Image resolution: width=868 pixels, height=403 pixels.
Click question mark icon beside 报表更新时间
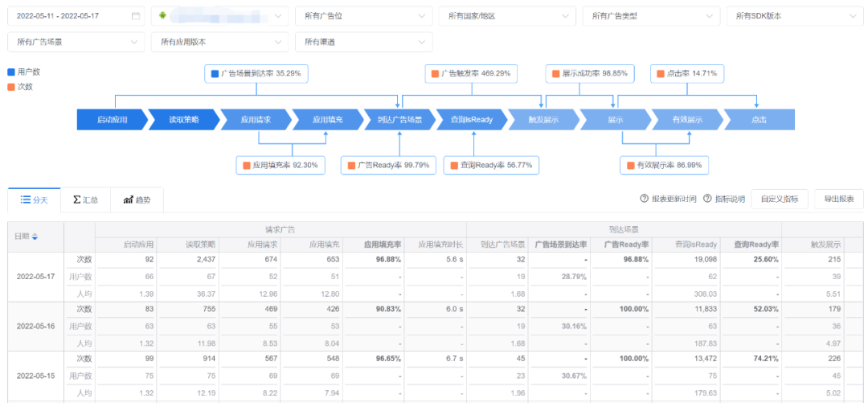644,199
